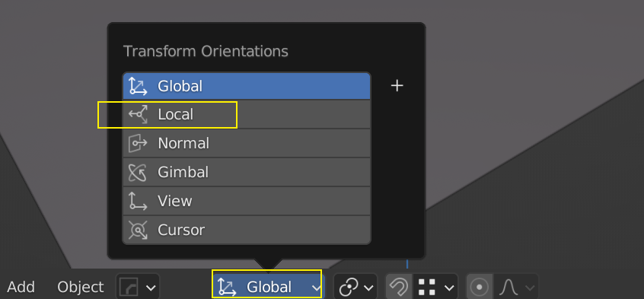Expand the proportional falloff curve dropdown

pos(530,288)
